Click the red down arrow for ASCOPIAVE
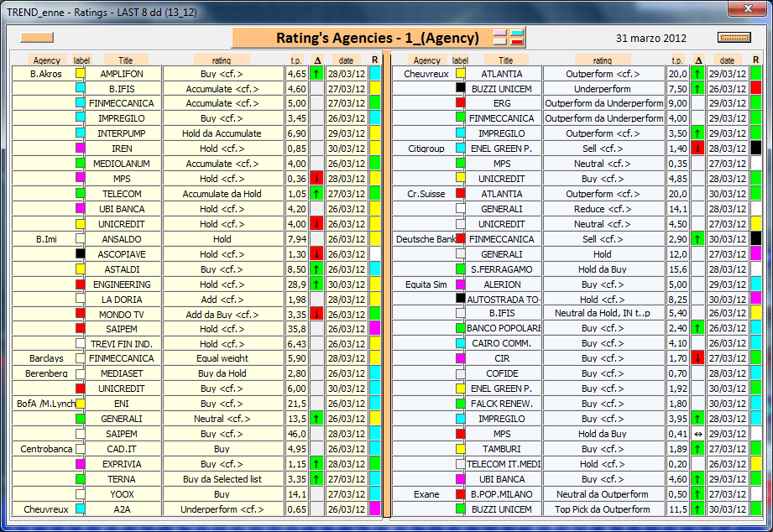Image resolution: width=773 pixels, height=532 pixels. coord(316,254)
